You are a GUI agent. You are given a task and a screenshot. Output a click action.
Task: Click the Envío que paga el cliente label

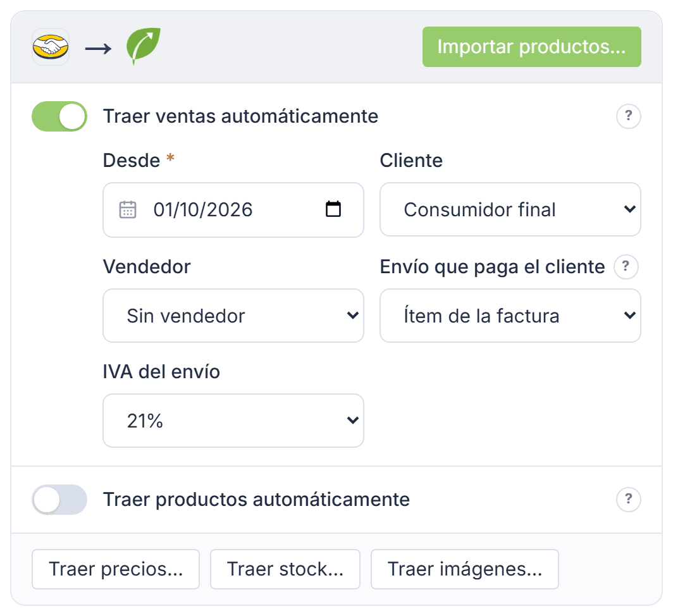click(x=492, y=267)
